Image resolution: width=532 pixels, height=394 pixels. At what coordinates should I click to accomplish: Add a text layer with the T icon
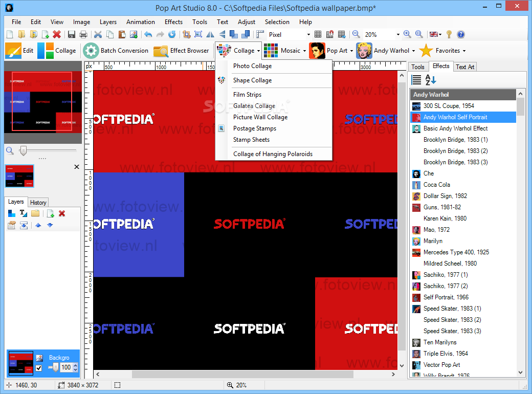[x=24, y=213]
